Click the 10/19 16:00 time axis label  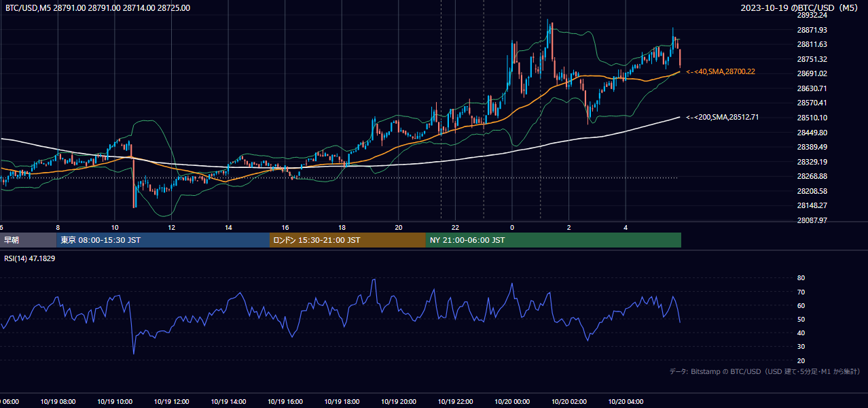coord(285,401)
